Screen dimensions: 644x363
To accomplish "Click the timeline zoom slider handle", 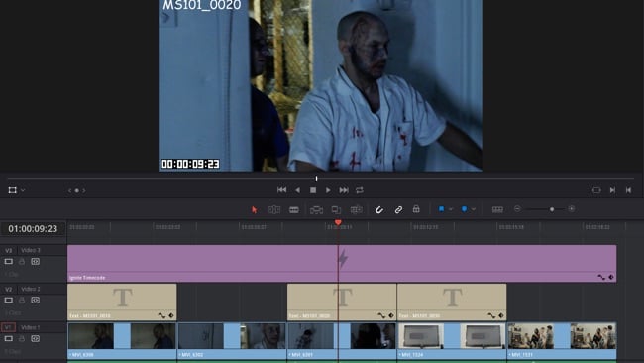I will point(552,209).
